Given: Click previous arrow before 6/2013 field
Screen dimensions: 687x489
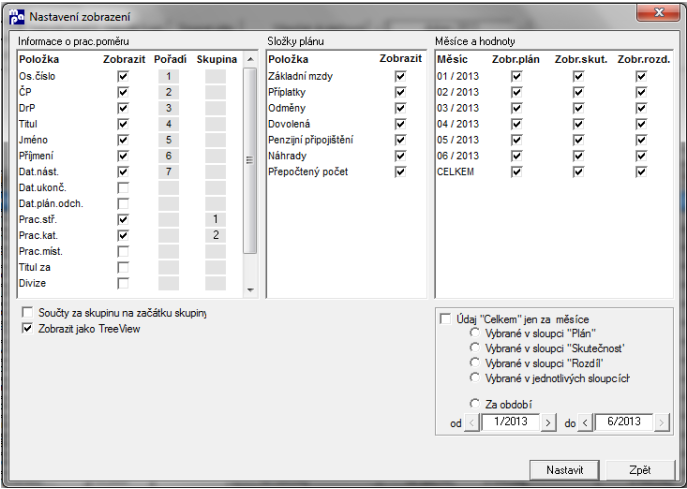Looking at the screenshot, I should click(x=585, y=423).
